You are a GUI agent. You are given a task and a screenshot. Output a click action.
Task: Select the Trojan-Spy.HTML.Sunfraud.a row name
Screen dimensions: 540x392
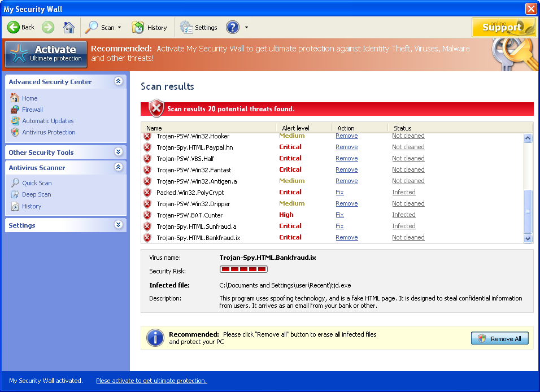197,227
